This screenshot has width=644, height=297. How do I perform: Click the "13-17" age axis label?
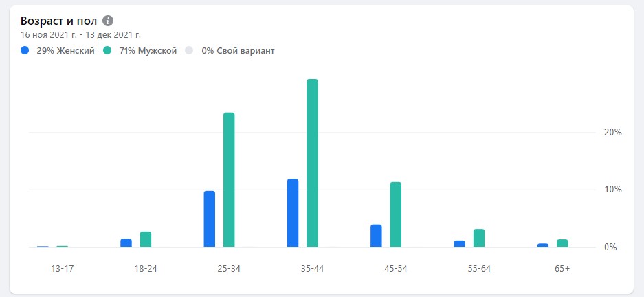(62, 268)
